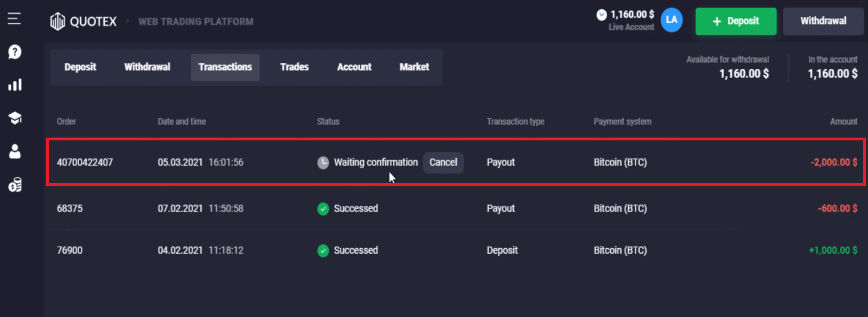Open the hamburger menu icon
868x317 pixels.
click(x=14, y=19)
